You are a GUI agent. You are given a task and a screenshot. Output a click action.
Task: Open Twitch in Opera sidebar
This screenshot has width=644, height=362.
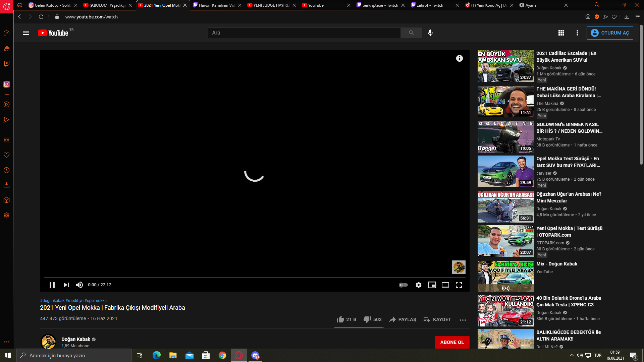(x=7, y=64)
